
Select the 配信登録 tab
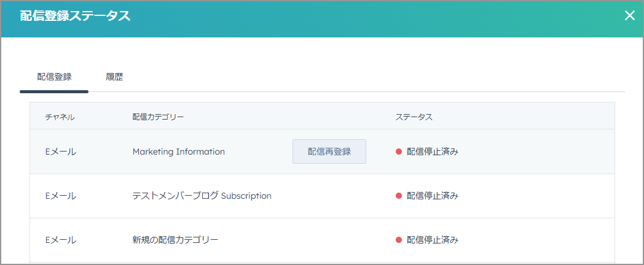coord(54,77)
